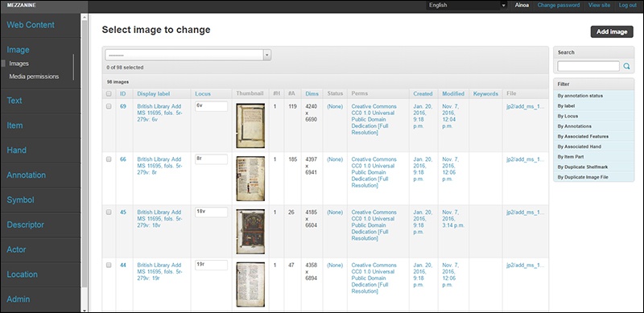The height and width of the screenshot is (313, 644).
Task: Open the Descriptor sidebar menu
Action: (x=25, y=224)
